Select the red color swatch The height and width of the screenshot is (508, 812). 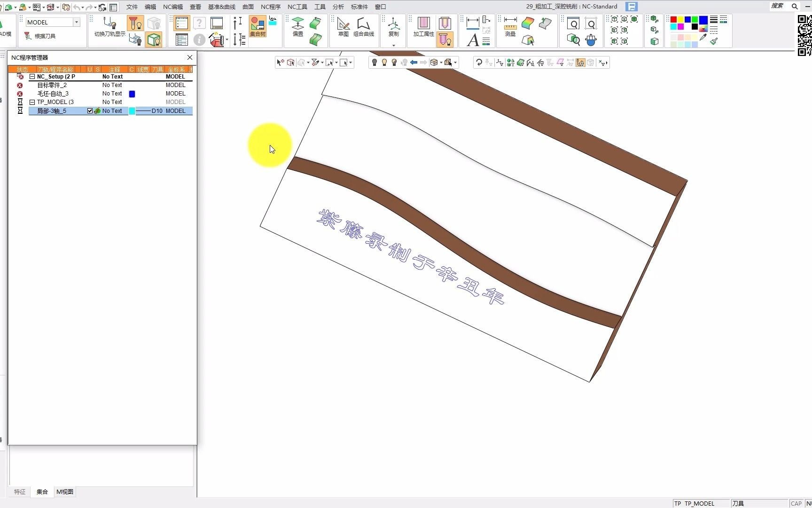[673, 20]
